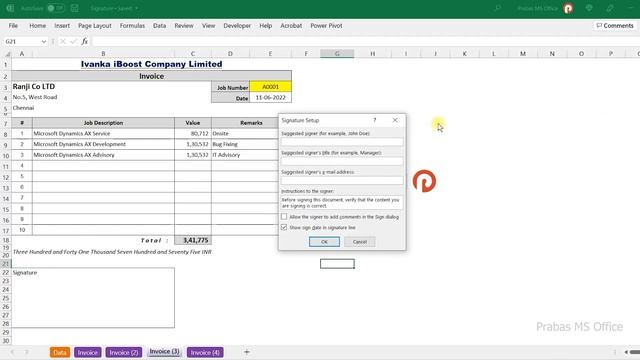Click the Suggested signer name field
The height and width of the screenshot is (360, 640).
342,142
